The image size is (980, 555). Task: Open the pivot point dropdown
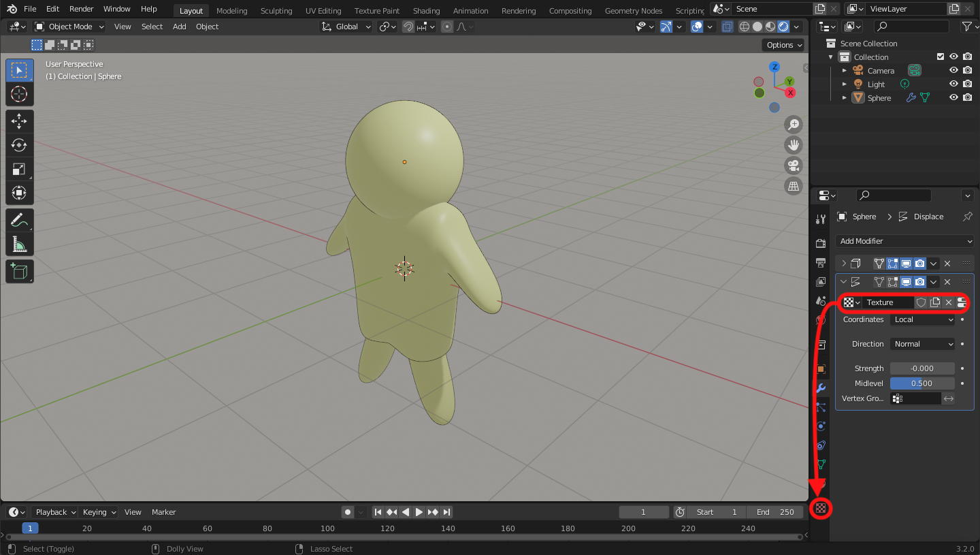[x=388, y=27]
